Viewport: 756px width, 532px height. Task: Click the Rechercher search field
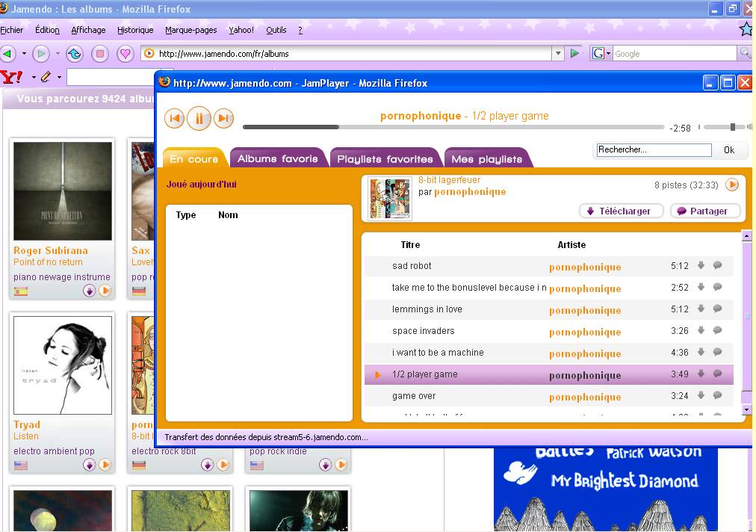coord(654,149)
